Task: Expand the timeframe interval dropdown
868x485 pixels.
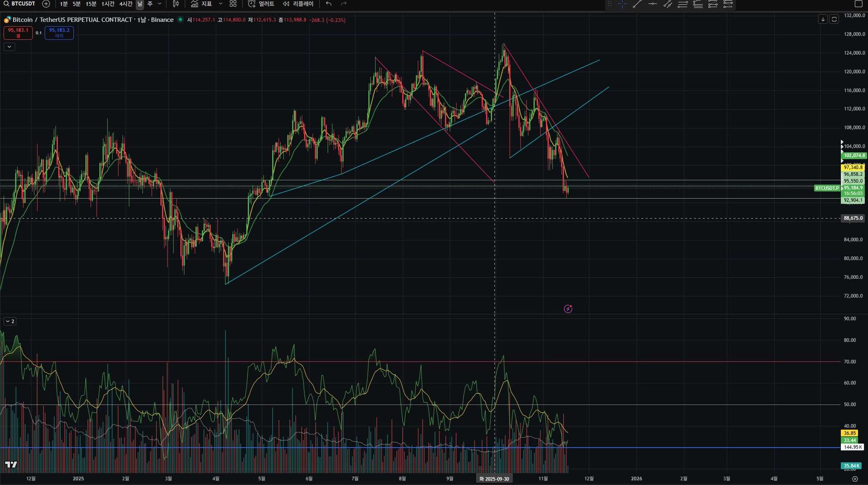Action: pos(160,4)
